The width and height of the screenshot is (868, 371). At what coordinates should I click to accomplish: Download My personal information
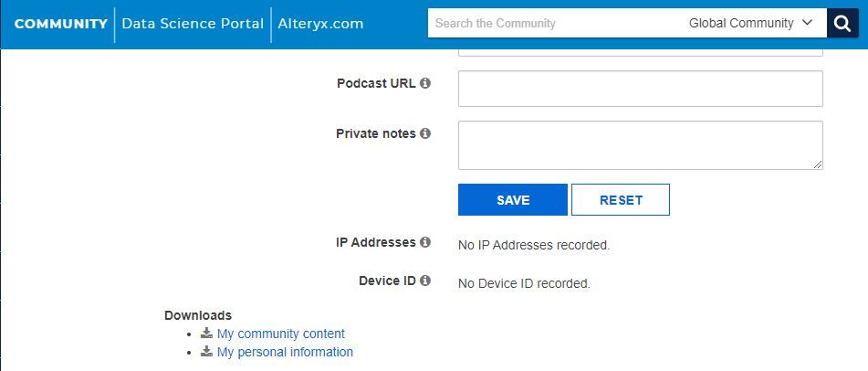tap(285, 353)
